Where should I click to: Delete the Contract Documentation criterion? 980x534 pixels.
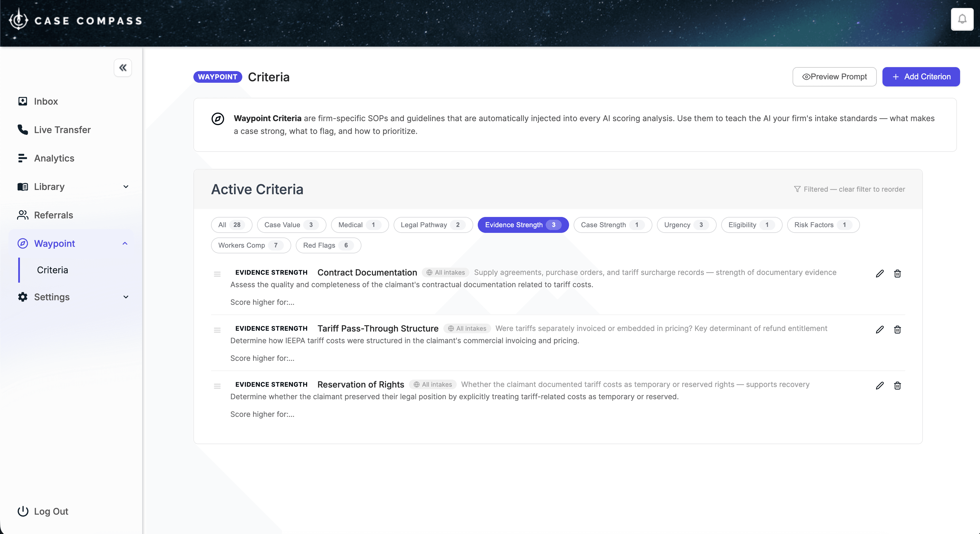(897, 274)
